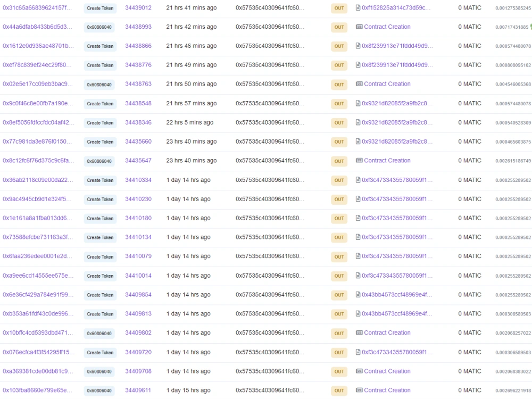Open transaction hash 0x44a6dfab8433b6d5d3
Screen dimensions: 532x399
tap(37, 27)
